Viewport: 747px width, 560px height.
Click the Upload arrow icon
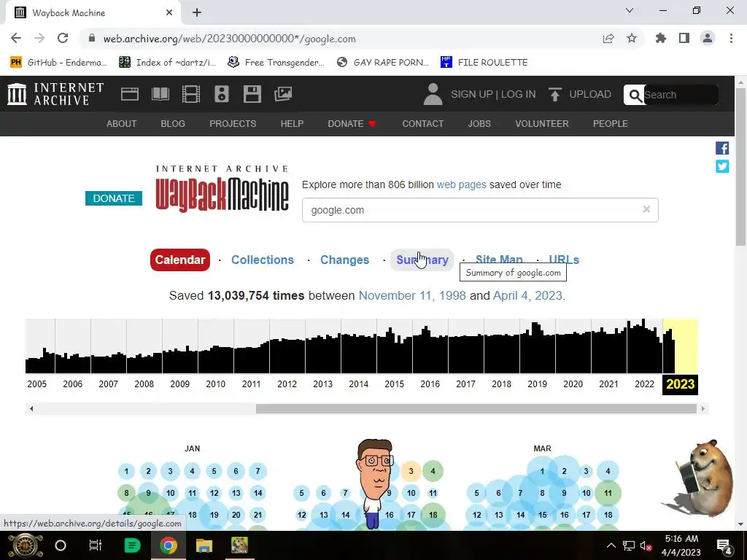tap(554, 94)
